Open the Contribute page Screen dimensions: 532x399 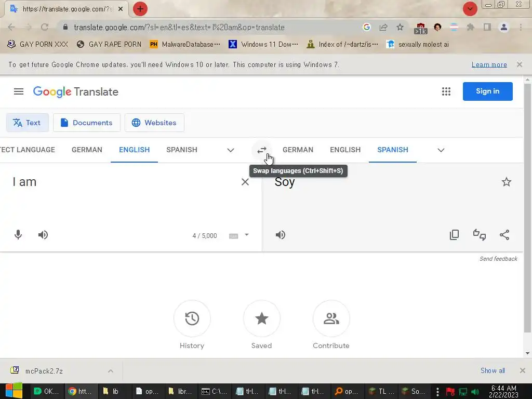point(331,318)
